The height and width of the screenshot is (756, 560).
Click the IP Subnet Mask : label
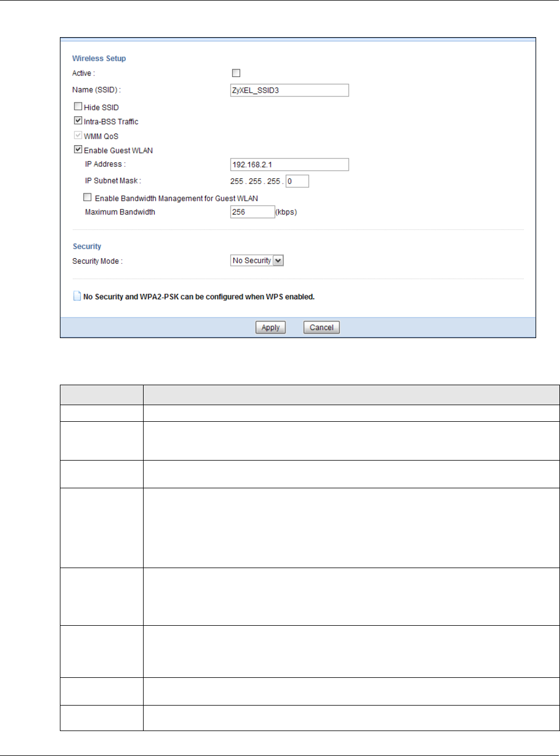[x=113, y=181]
